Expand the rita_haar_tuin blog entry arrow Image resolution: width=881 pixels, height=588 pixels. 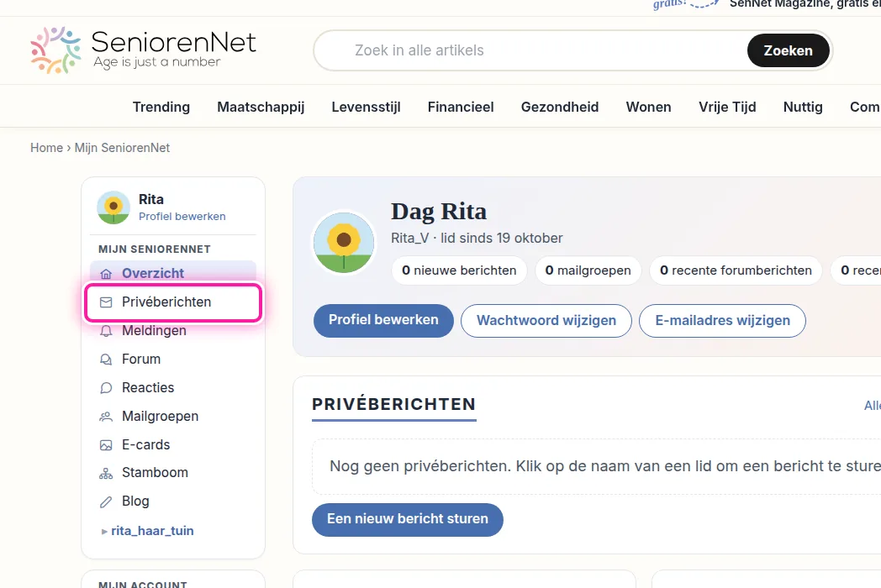104,531
